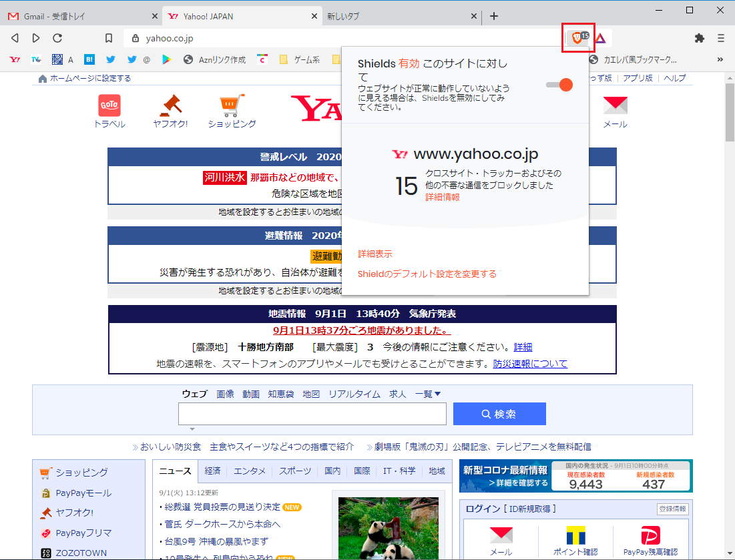Click inside the Yahoo search input field
The height and width of the screenshot is (560, 735).
click(312, 414)
